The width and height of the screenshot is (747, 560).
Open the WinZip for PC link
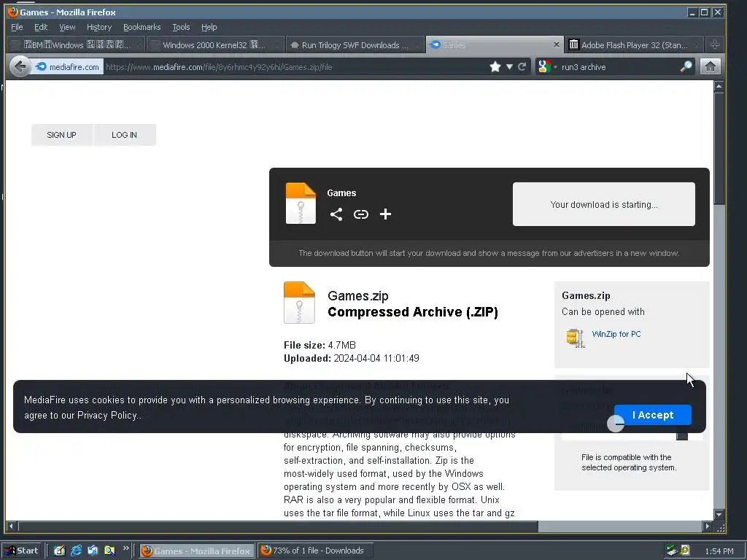click(616, 334)
